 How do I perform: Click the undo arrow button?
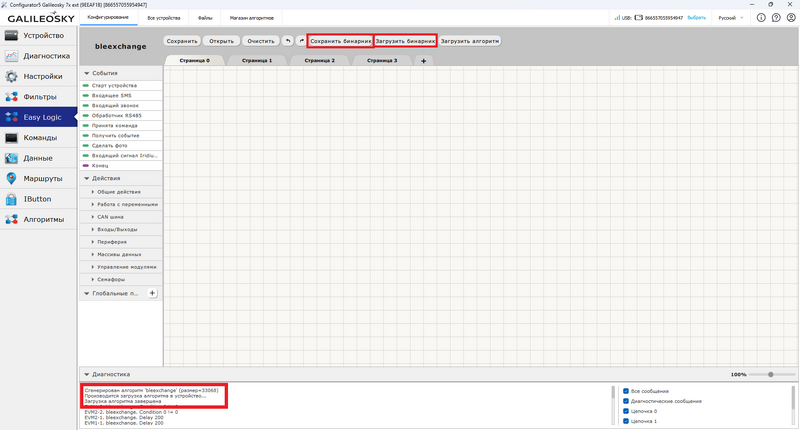288,41
